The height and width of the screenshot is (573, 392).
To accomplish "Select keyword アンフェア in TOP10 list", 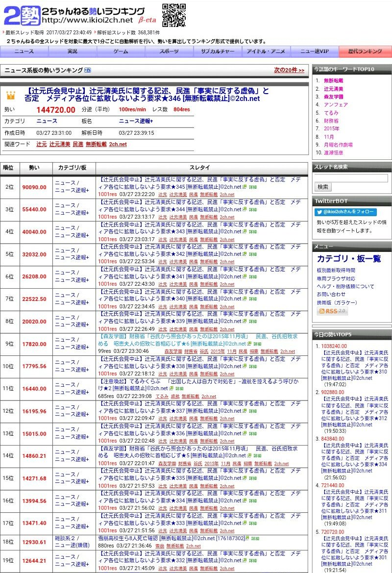I will pos(336,104).
